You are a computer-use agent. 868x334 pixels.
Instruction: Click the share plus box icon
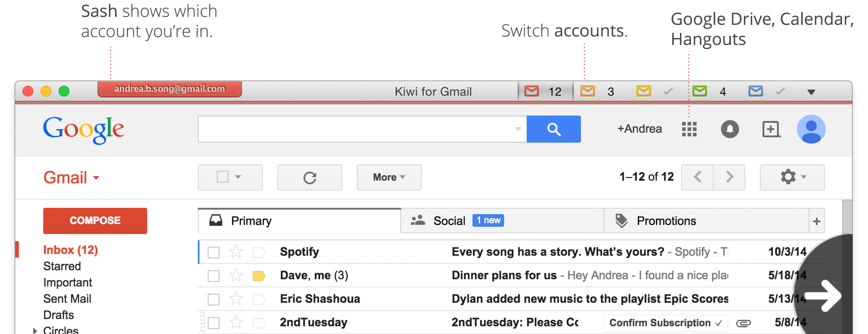(x=771, y=129)
